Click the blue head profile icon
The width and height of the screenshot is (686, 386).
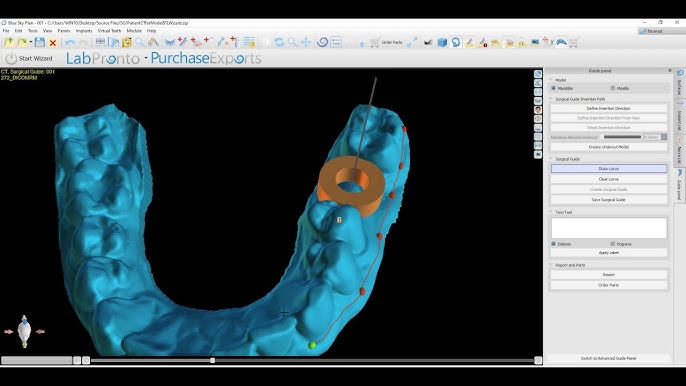pyautogui.click(x=456, y=42)
